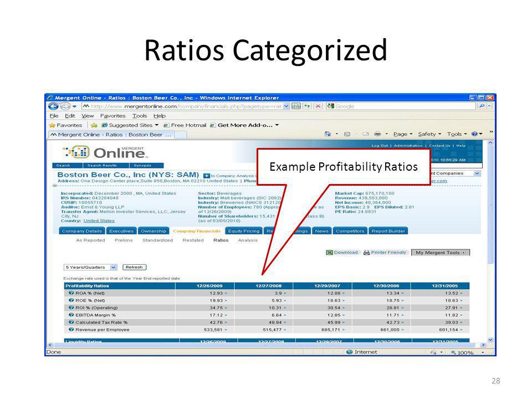Open the File menu
Screen dimensions: 532x399
(x=54, y=116)
